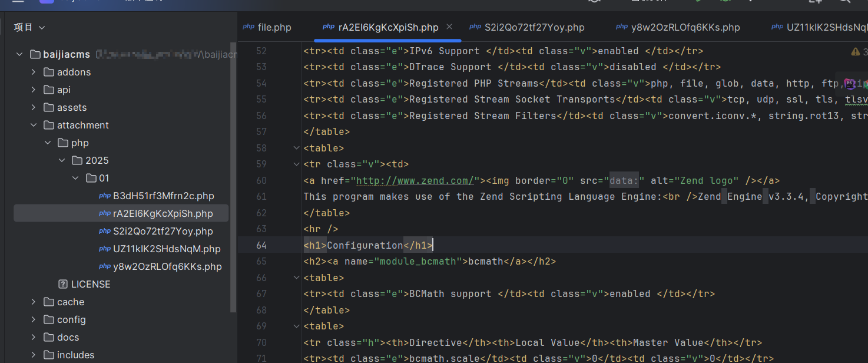The width and height of the screenshot is (868, 363).
Task: Fold the table block at line 66
Action: 296,278
